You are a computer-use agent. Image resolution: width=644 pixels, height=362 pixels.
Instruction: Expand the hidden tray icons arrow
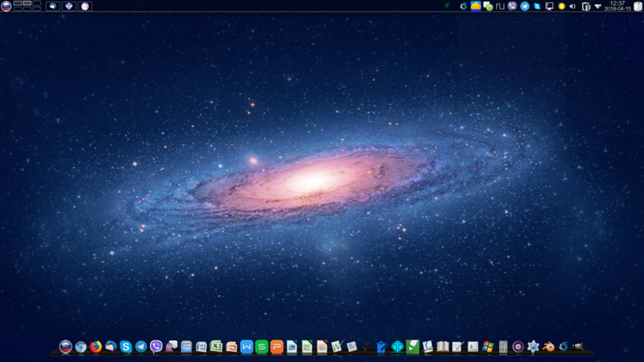click(x=598, y=6)
